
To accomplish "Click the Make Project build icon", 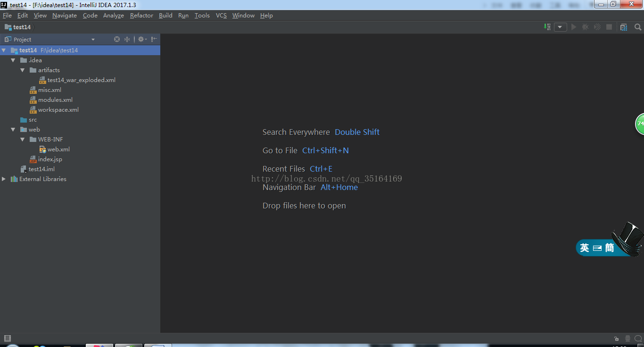I will pyautogui.click(x=547, y=27).
